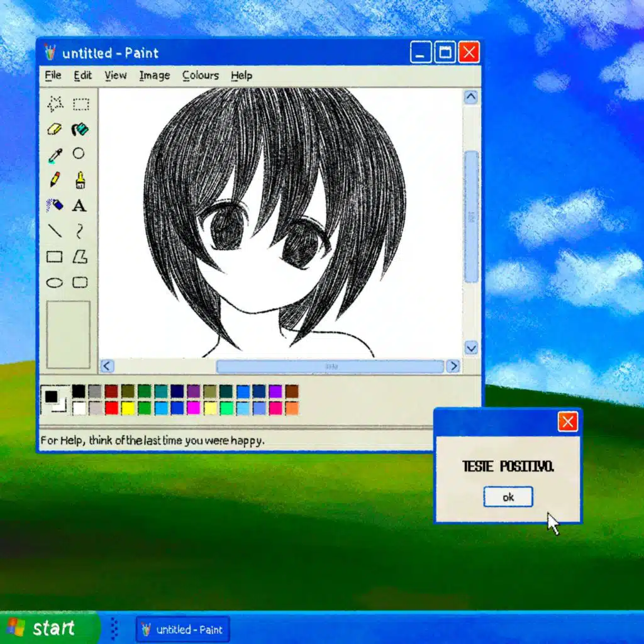The width and height of the screenshot is (644, 644).
Task: Click the horizontal scrollbar right arrow
Action: tap(453, 366)
